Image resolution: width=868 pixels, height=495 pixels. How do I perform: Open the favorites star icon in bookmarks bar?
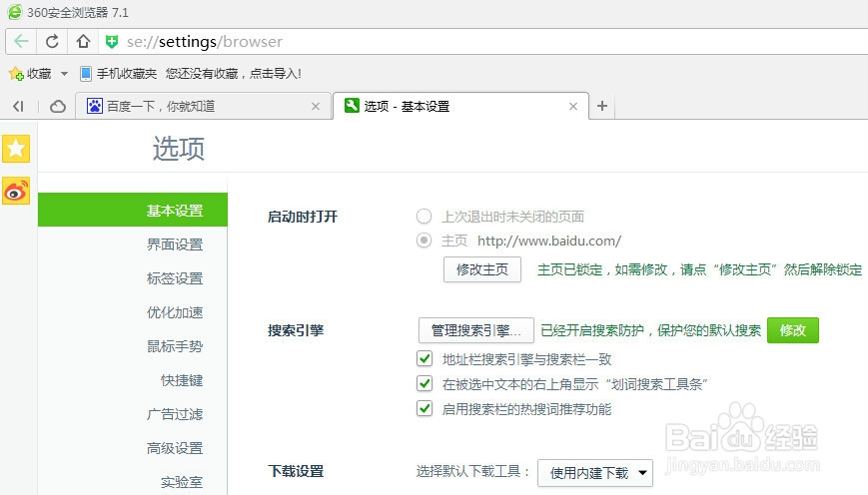pyautogui.click(x=16, y=74)
